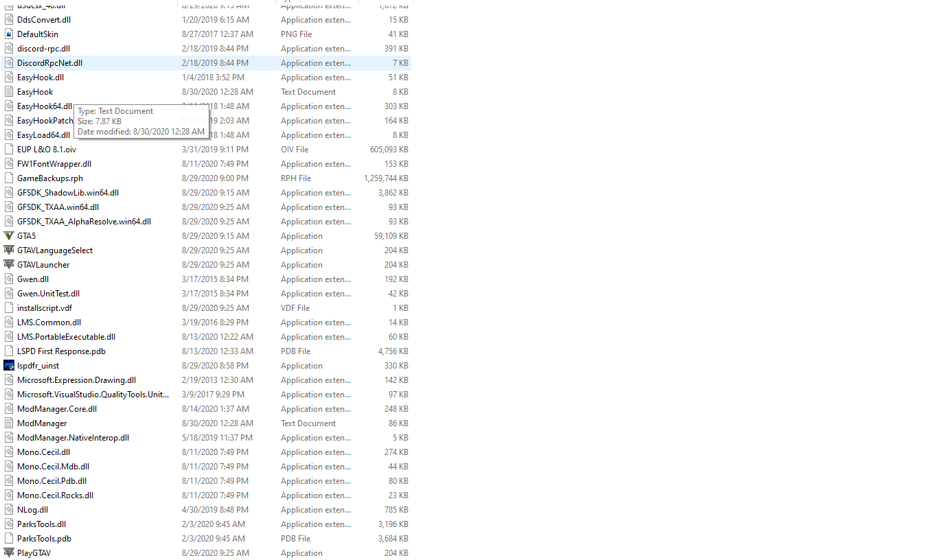Select the file name Microsoft.Expression.Drawing.dll
The image size is (931, 560).
[76, 380]
